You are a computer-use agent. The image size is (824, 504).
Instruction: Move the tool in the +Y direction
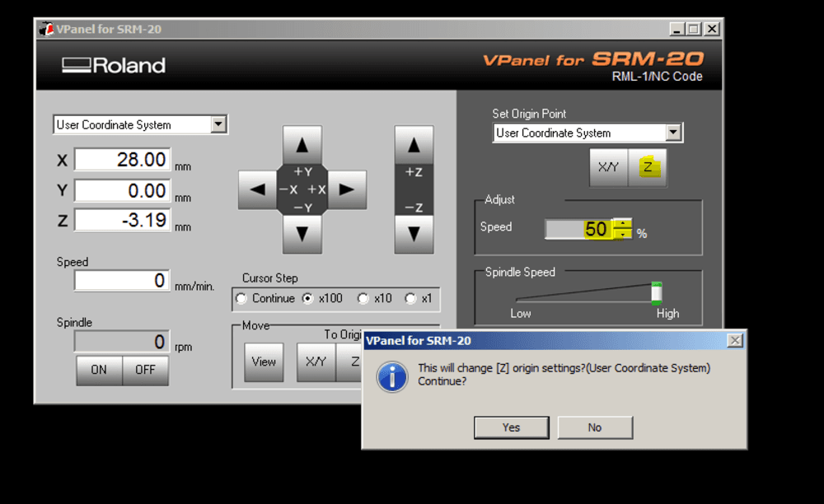tap(302, 145)
